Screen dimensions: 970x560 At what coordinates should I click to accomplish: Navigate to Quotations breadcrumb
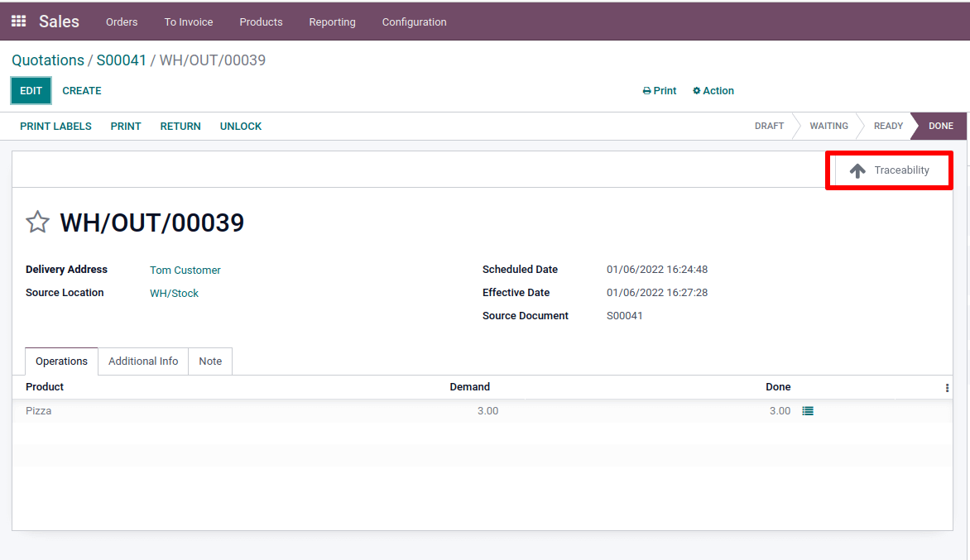(x=48, y=60)
